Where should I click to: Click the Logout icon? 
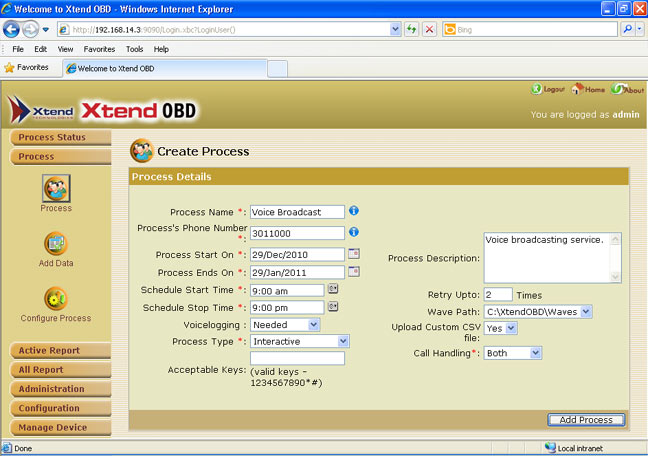point(536,89)
